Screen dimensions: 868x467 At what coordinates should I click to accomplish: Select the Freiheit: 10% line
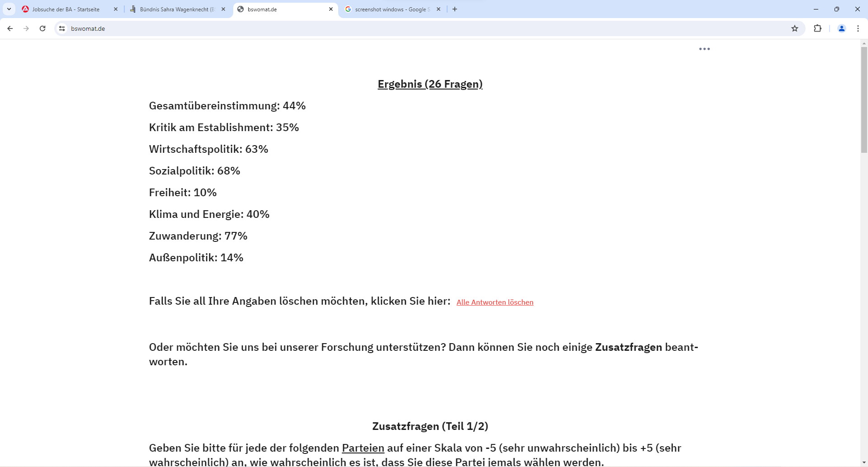183,193
